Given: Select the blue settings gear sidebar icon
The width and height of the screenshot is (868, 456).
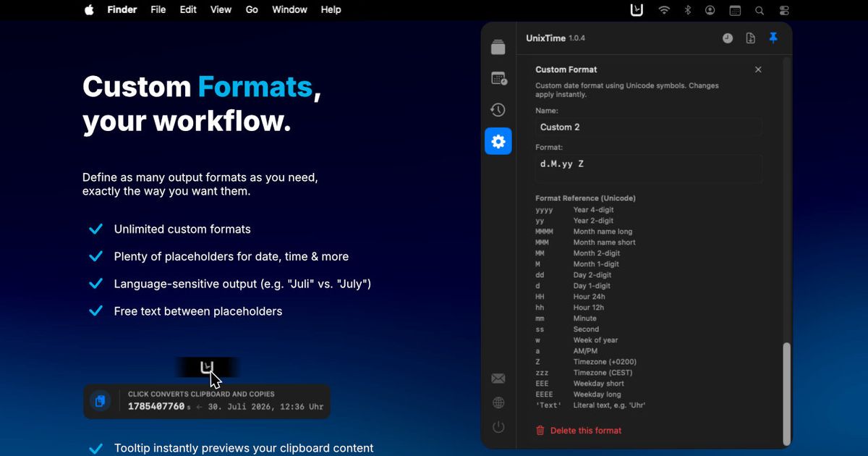Looking at the screenshot, I should point(498,141).
